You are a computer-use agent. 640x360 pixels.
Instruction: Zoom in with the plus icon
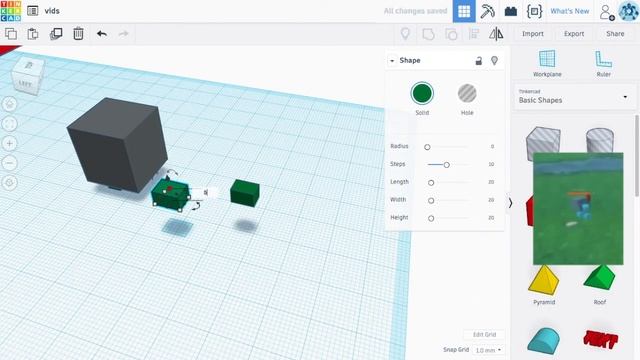[10, 143]
